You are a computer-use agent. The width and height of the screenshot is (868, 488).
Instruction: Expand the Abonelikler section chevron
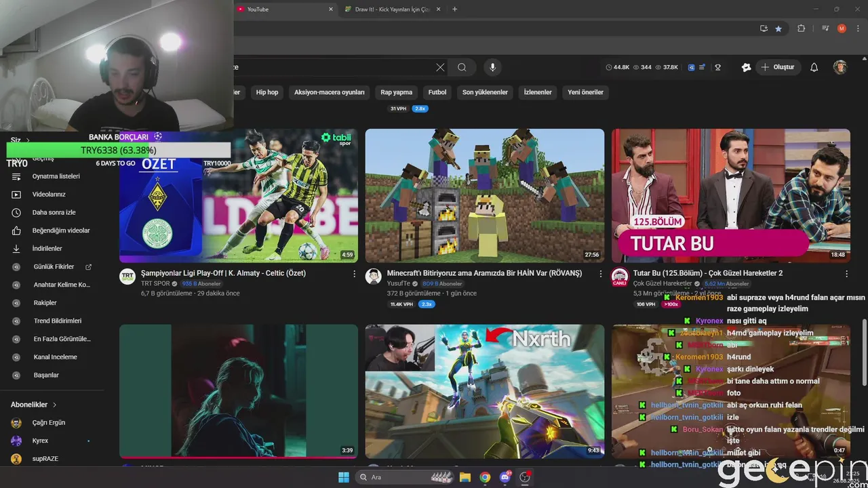pos(54,405)
